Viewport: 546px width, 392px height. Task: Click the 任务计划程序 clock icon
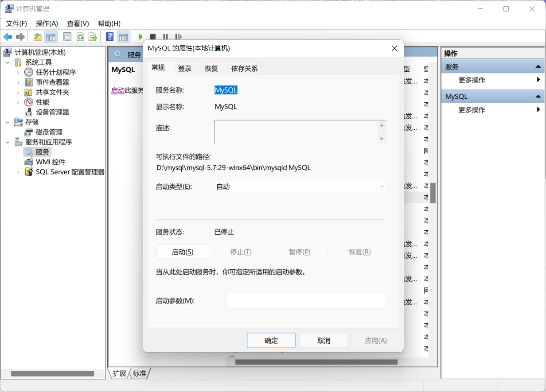pyautogui.click(x=28, y=72)
